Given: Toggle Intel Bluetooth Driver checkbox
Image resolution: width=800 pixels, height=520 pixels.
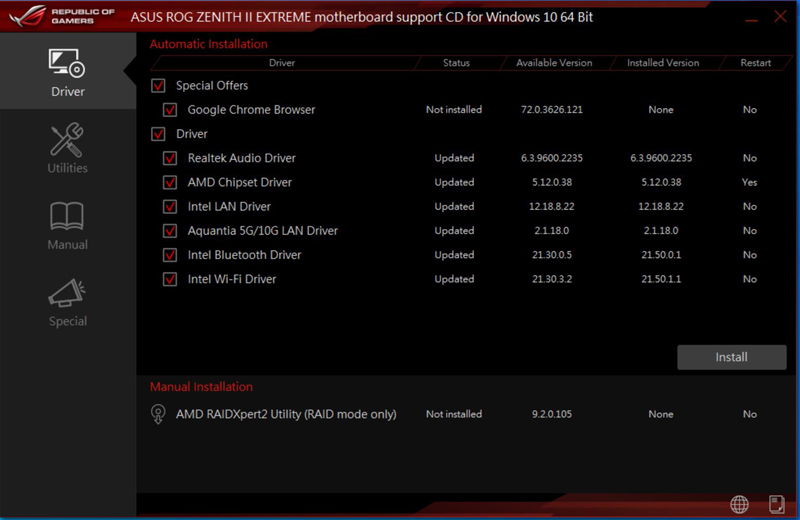Looking at the screenshot, I should (x=170, y=255).
